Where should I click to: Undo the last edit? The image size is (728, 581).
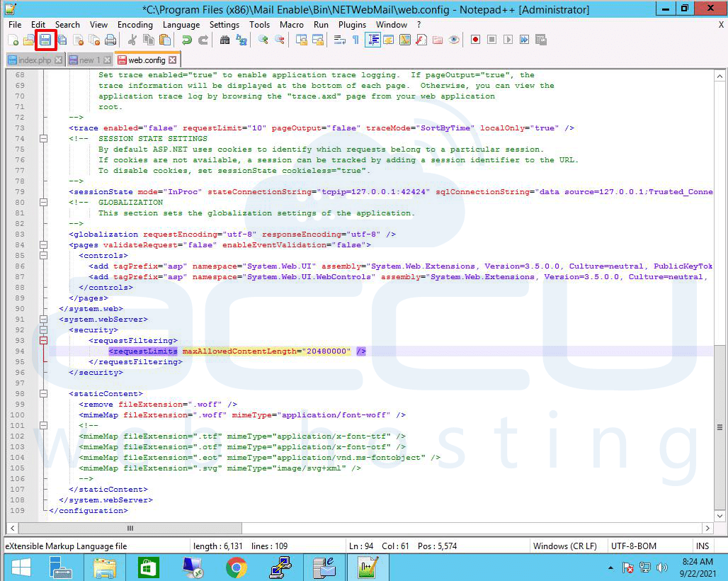(187, 40)
